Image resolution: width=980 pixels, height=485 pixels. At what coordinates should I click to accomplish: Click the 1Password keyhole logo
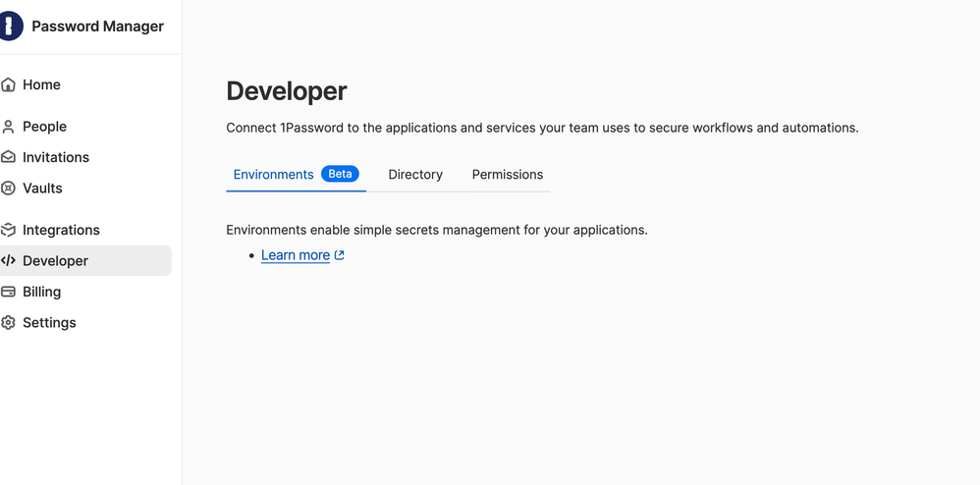(10, 27)
